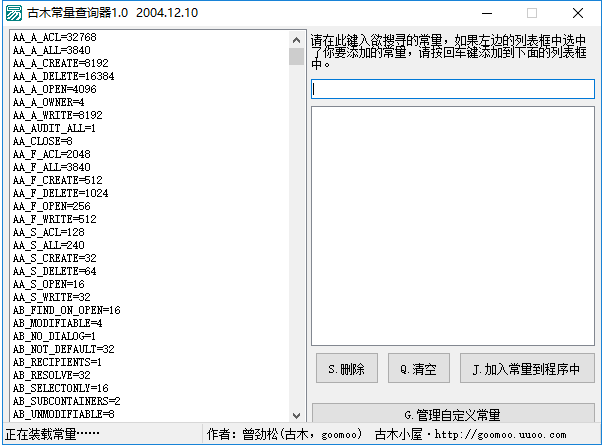Select the AA_A_DELETE=16384 list entry
This screenshot has width=604, height=447.
[64, 76]
